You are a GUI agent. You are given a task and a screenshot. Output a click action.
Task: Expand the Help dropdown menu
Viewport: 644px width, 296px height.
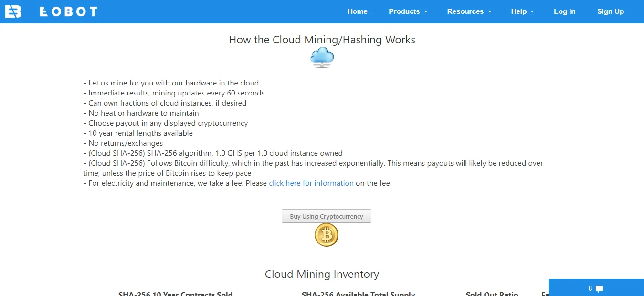click(x=522, y=11)
